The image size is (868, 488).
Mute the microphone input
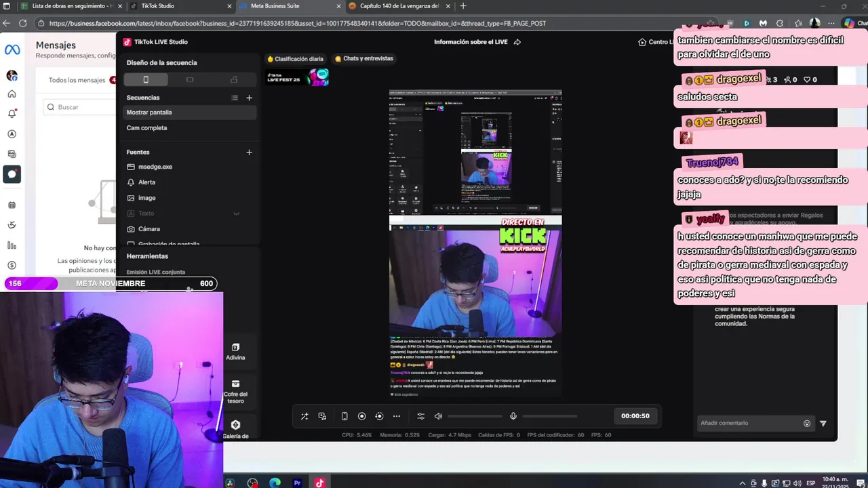[x=513, y=416]
